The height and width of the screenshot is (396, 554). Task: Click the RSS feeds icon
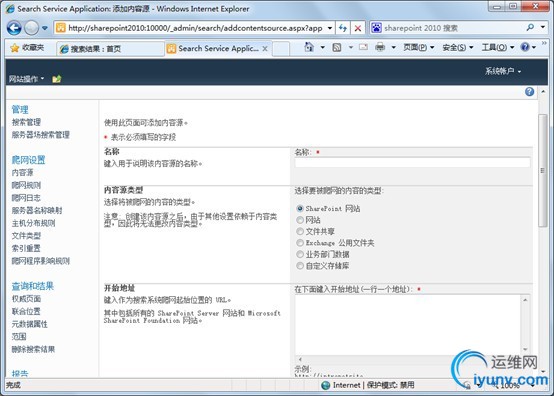point(337,47)
